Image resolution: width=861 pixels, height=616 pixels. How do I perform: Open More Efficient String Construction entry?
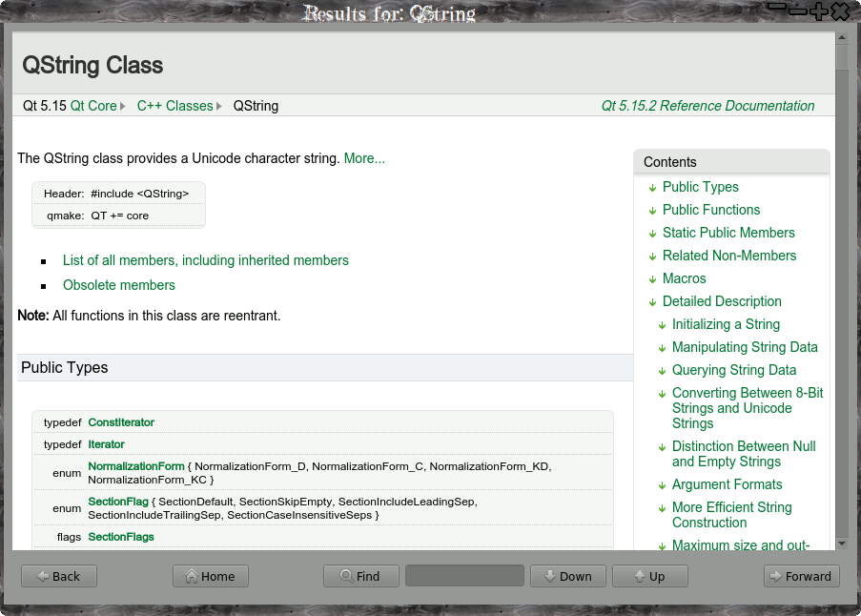[x=731, y=514]
